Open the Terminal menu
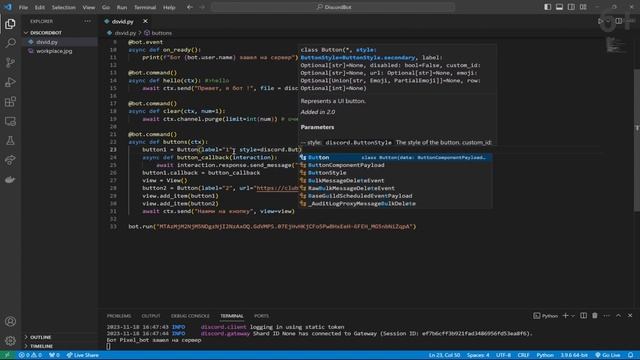The image size is (640, 360). pos(145,7)
